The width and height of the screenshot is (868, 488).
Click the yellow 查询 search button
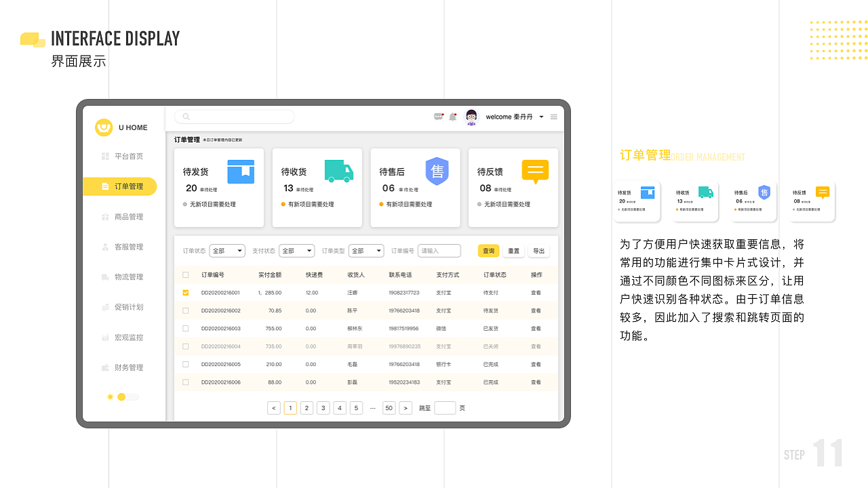click(x=488, y=251)
